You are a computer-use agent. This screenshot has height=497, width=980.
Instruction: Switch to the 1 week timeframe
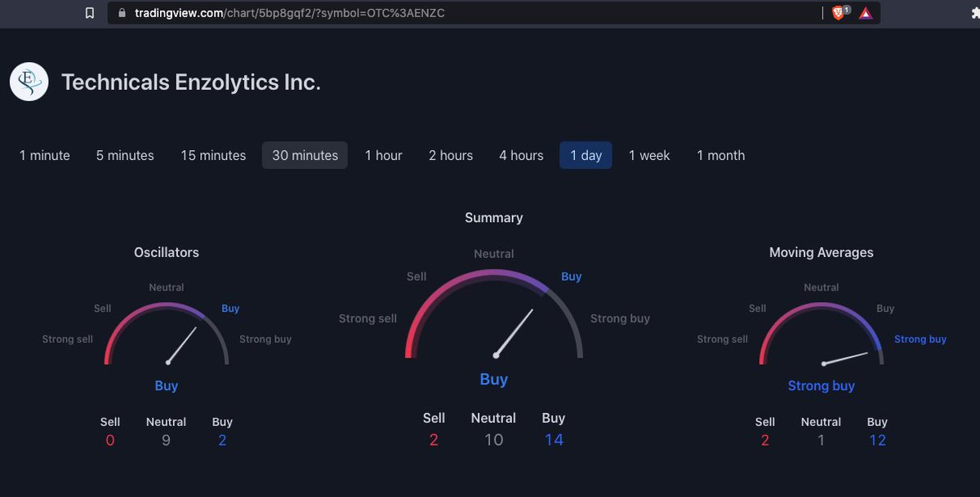[x=649, y=155]
